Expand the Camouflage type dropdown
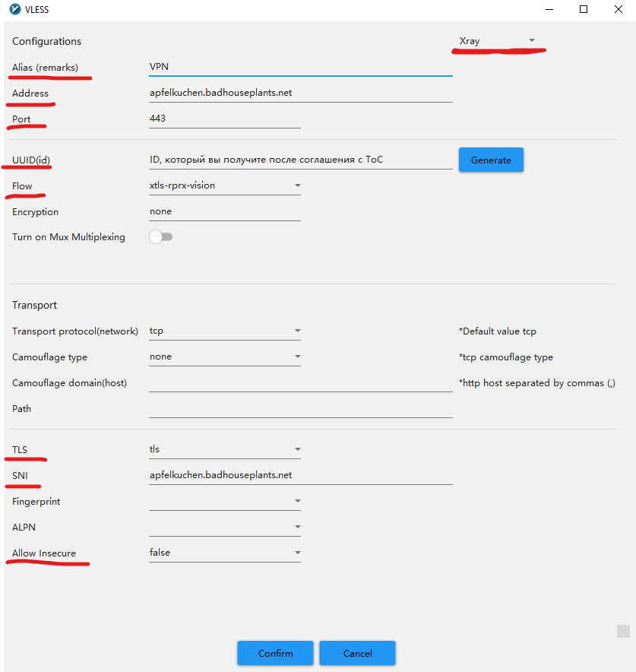The image size is (636, 672). [x=225, y=357]
